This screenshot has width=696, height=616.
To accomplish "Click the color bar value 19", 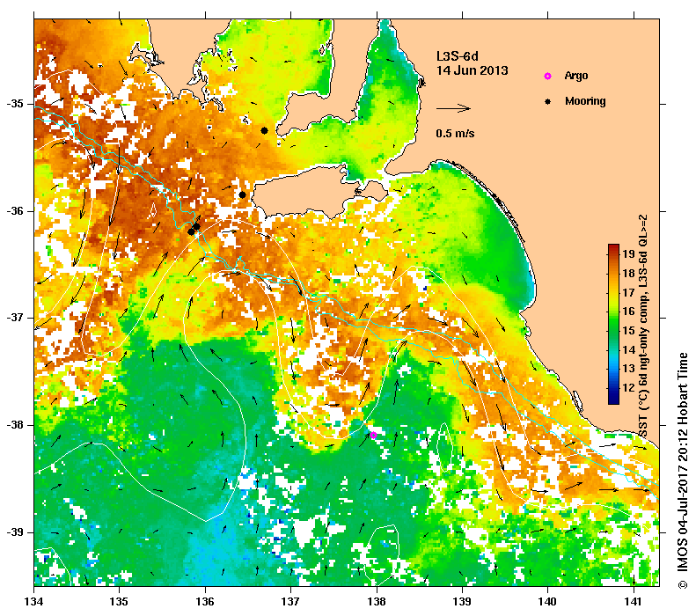I will [x=628, y=254].
